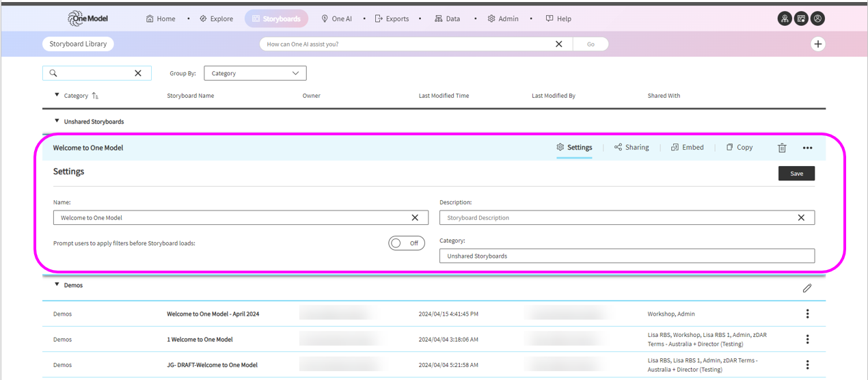Open Welcome to One Model - April 2024 storyboard
Viewport: 868px width, 380px height.
tap(213, 314)
